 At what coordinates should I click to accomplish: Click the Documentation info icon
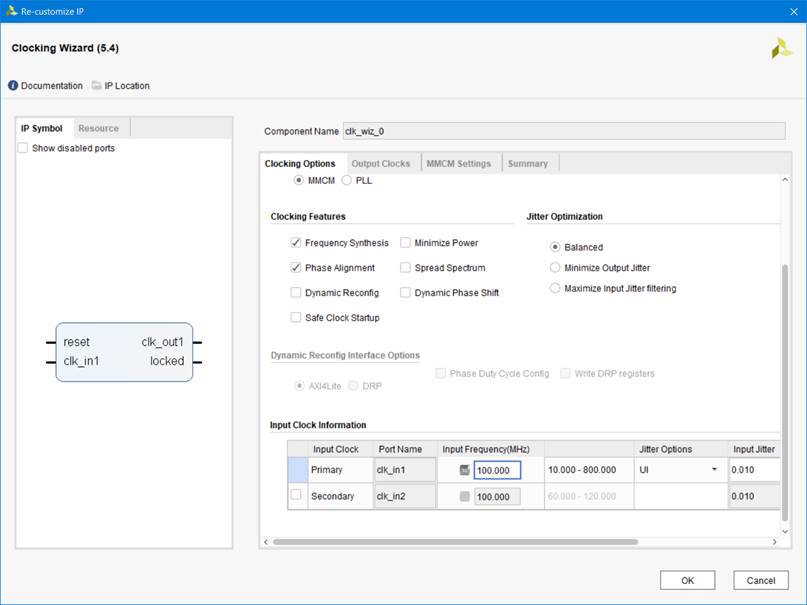click(x=13, y=86)
